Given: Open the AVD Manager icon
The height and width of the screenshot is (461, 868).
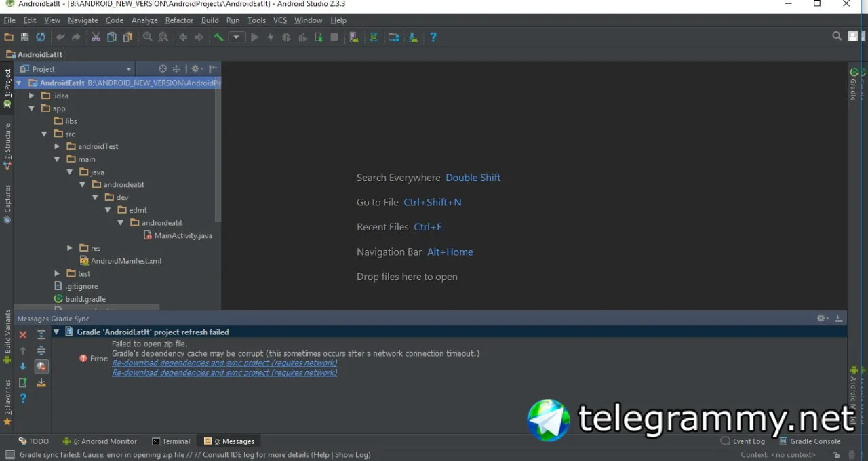Looking at the screenshot, I should (x=354, y=37).
